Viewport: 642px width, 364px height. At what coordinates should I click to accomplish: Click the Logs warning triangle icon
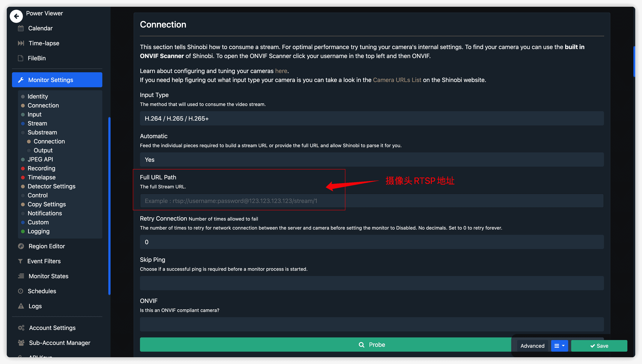[21, 306]
